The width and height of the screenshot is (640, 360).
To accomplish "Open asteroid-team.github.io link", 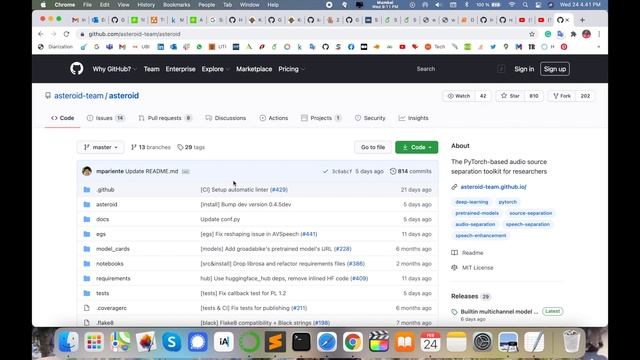I will [x=493, y=187].
